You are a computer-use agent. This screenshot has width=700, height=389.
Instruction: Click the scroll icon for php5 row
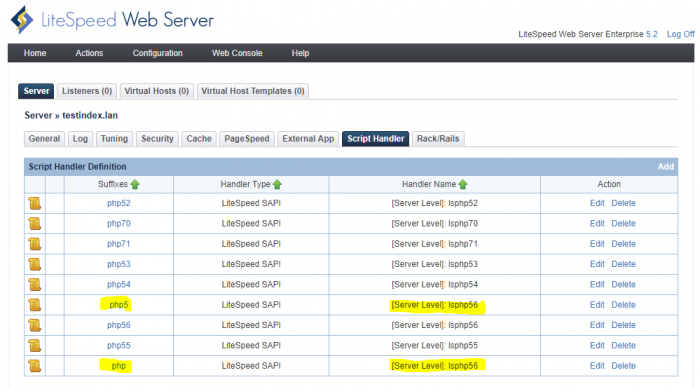point(35,305)
